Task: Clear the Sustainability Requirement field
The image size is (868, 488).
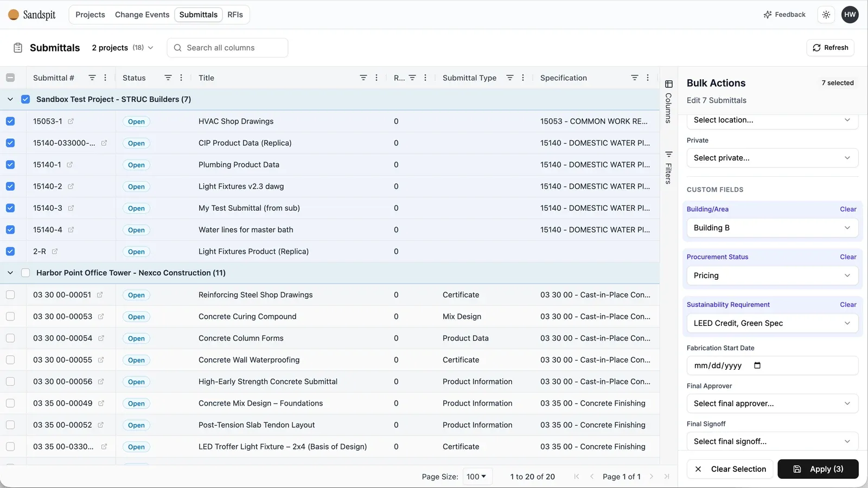Action: coord(848,305)
